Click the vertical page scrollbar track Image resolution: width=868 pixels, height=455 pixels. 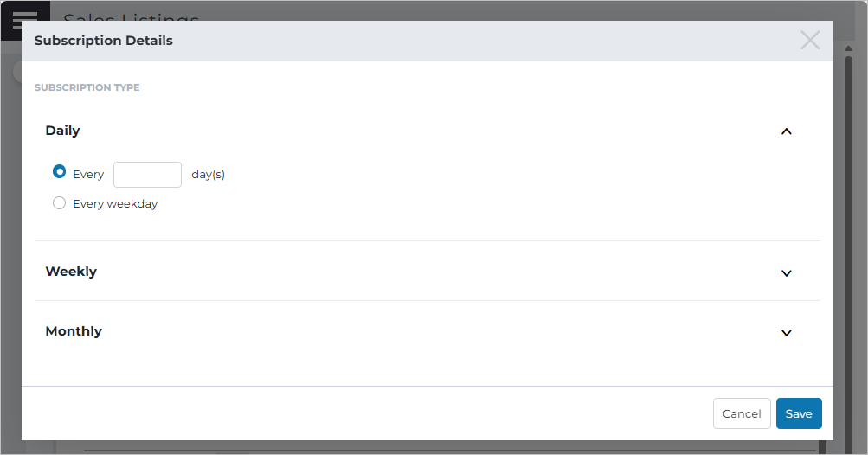[x=848, y=249]
